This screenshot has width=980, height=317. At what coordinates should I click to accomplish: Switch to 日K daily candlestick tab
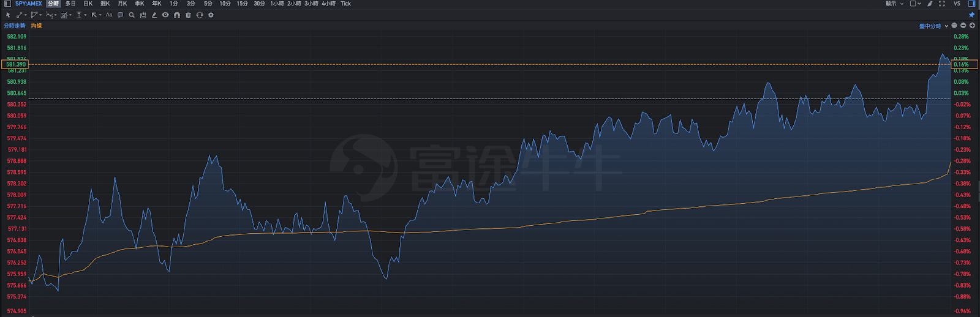pyautogui.click(x=88, y=4)
